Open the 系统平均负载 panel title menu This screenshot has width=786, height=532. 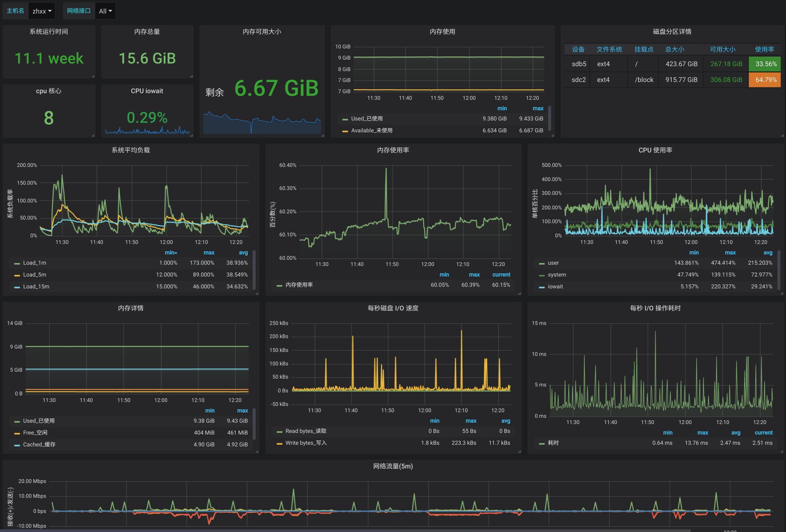(x=130, y=150)
